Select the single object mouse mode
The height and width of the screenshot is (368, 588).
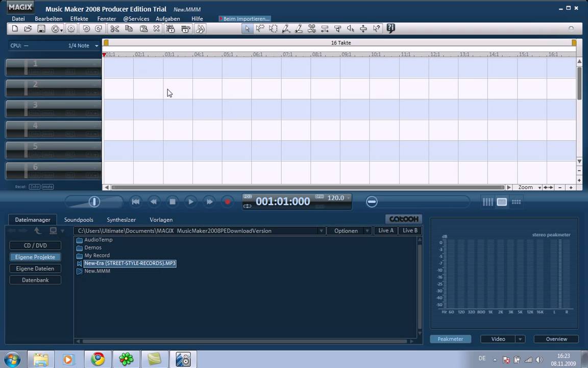(x=260, y=29)
